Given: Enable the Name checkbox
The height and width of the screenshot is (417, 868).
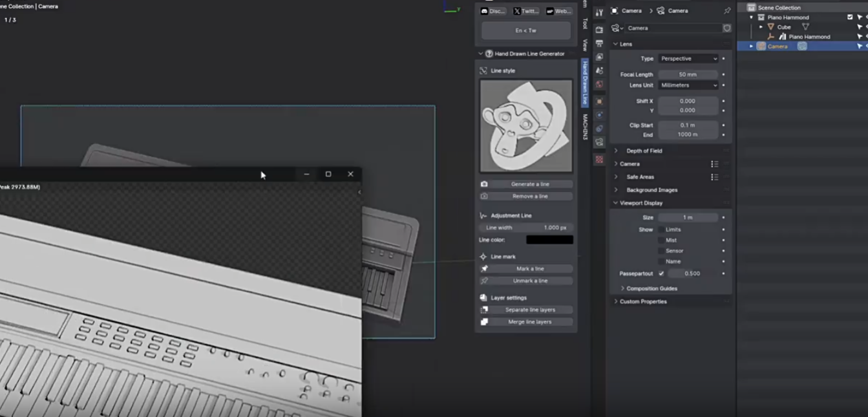Looking at the screenshot, I should click(661, 262).
